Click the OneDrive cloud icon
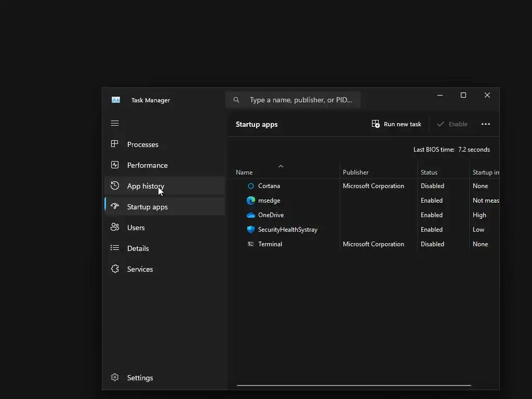Image resolution: width=532 pixels, height=399 pixels. click(251, 215)
